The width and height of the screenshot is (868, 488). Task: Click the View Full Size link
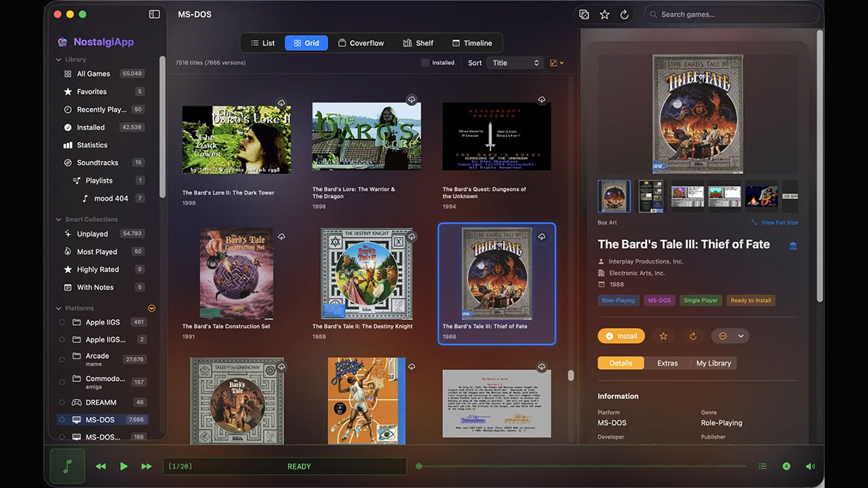coord(774,222)
